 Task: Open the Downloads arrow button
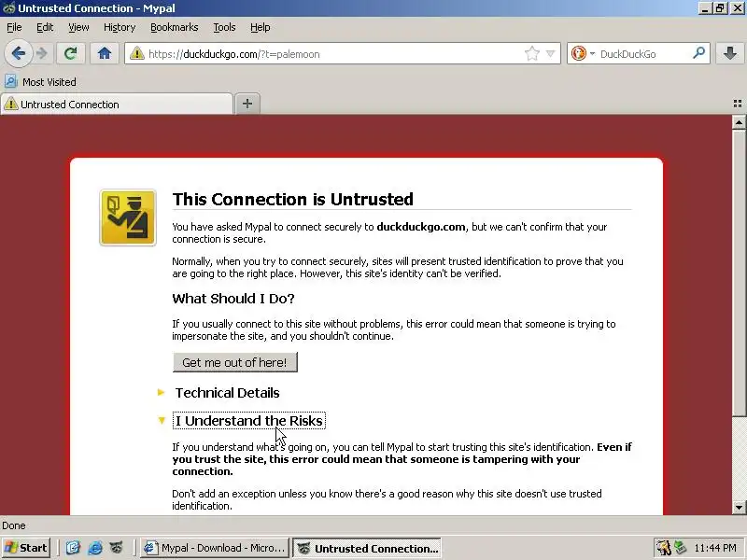(x=729, y=53)
